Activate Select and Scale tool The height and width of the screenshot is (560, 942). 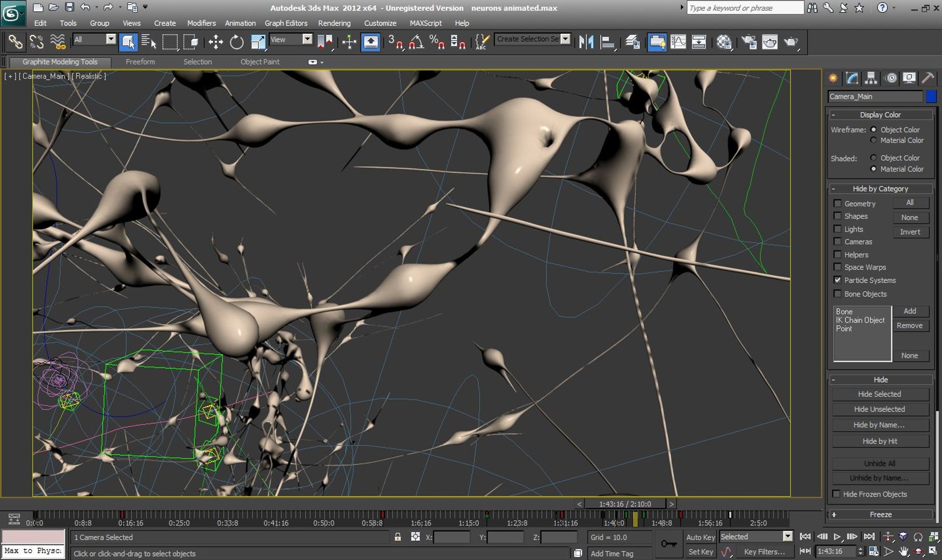click(x=258, y=41)
